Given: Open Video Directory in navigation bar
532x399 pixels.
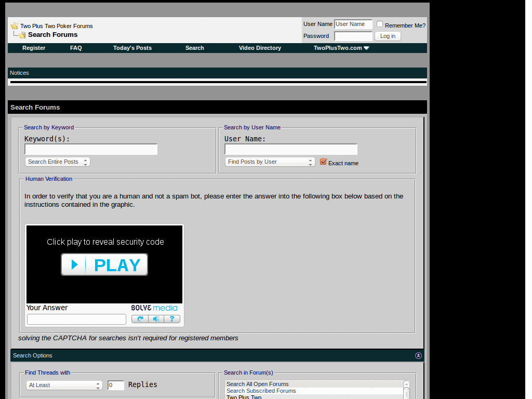Looking at the screenshot, I should coord(260,48).
